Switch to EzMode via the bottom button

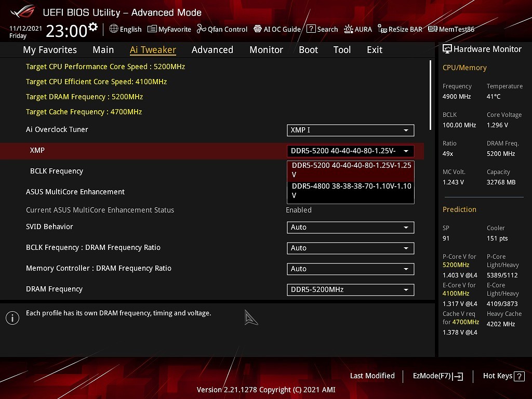tap(437, 376)
